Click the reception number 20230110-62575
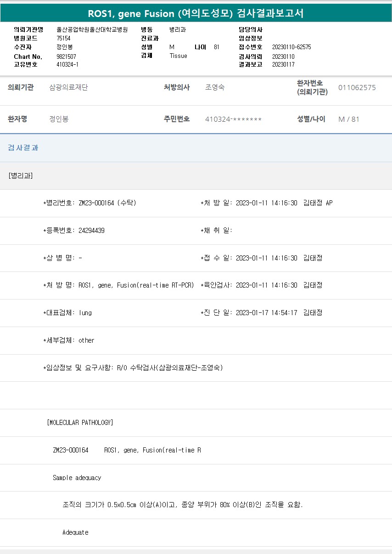 (291, 47)
